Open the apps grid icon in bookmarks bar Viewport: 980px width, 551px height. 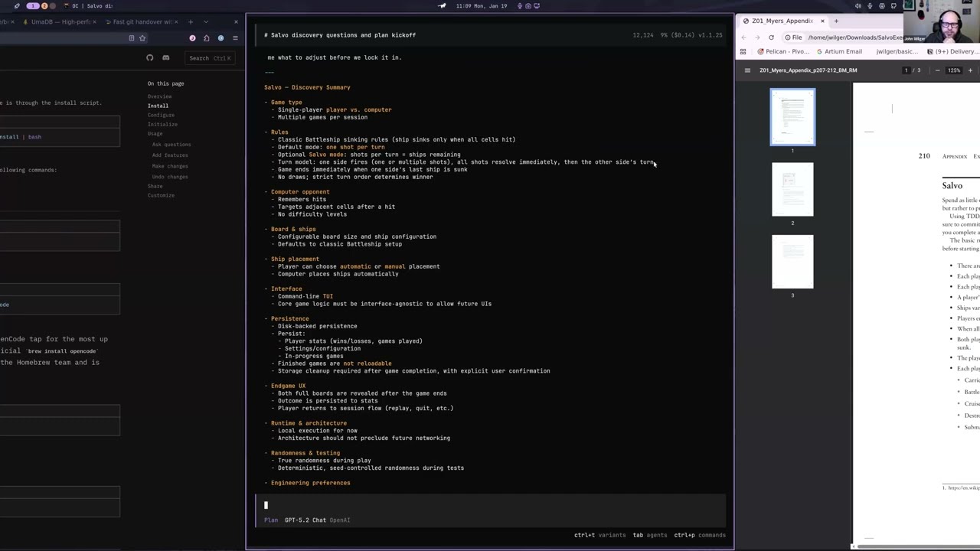click(743, 51)
